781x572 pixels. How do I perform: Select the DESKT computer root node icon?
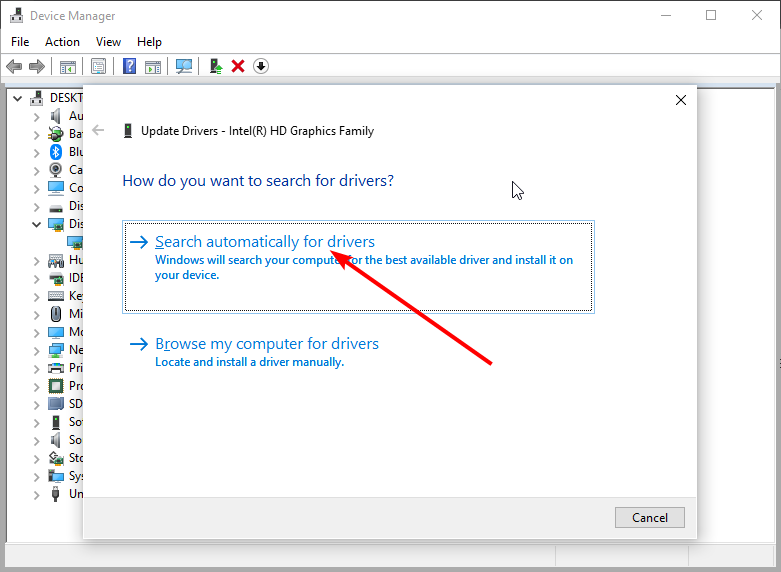(36, 98)
